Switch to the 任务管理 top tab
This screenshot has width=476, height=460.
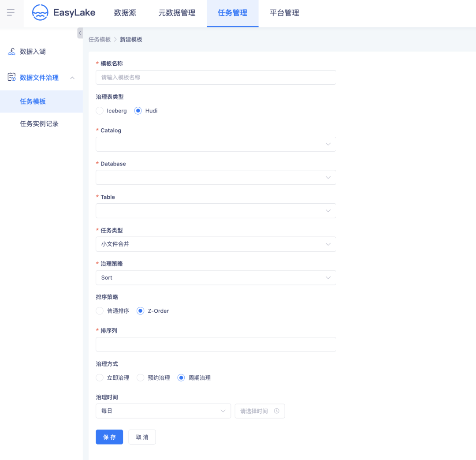[233, 13]
